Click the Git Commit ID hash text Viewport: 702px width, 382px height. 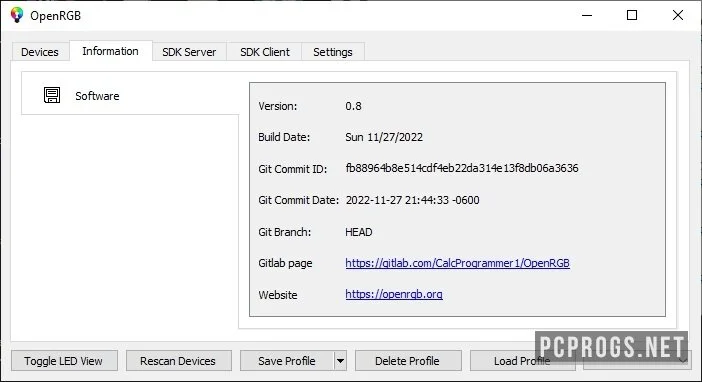click(x=462, y=168)
